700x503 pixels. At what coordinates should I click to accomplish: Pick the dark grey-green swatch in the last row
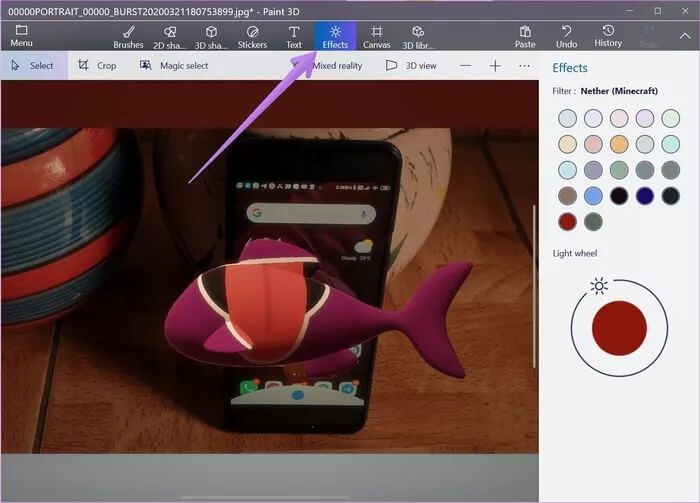pyautogui.click(x=593, y=222)
